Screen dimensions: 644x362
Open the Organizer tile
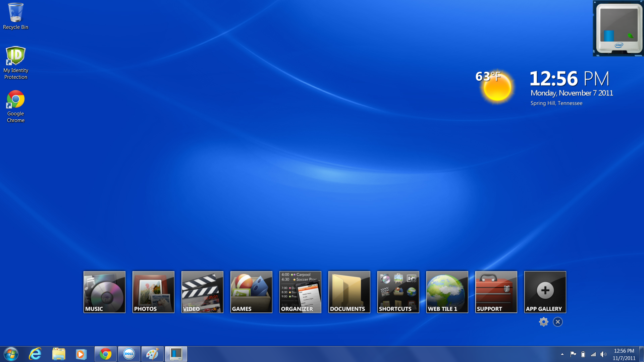tap(300, 292)
